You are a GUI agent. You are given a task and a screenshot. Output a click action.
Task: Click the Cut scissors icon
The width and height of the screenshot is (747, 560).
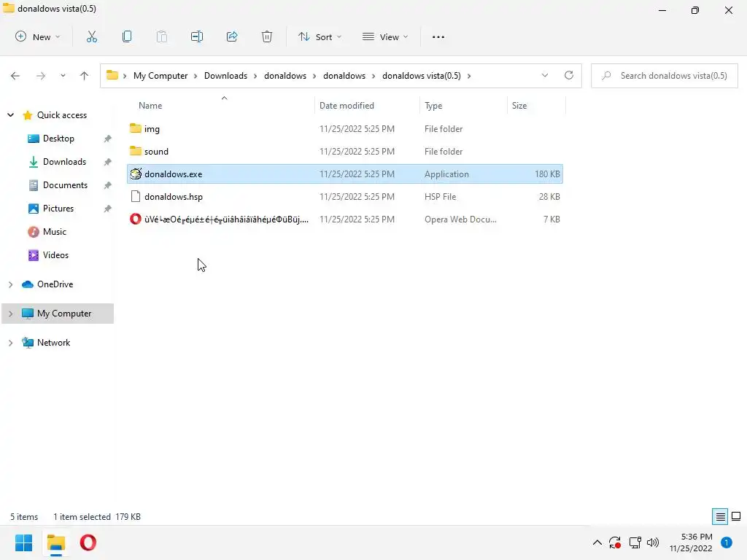click(x=91, y=36)
